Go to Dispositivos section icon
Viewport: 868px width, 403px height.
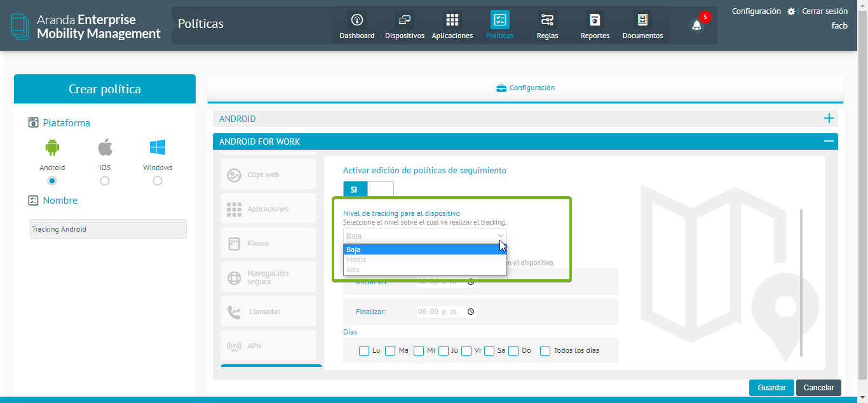(404, 20)
